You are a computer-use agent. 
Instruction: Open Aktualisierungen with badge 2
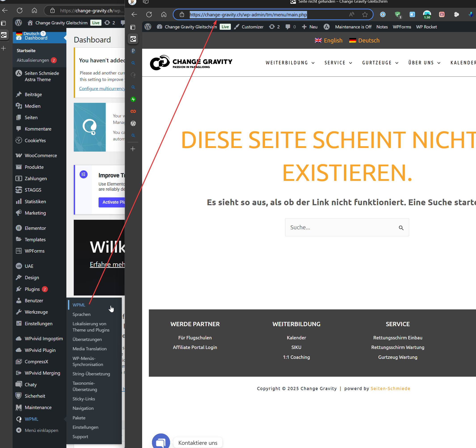(36, 60)
